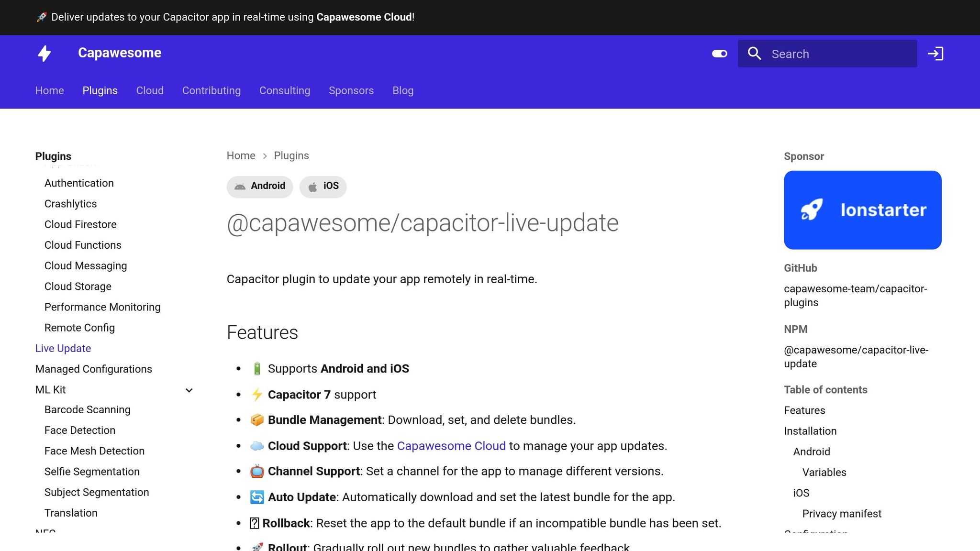Open Selfie Segmentation plugin page

pos(92,472)
